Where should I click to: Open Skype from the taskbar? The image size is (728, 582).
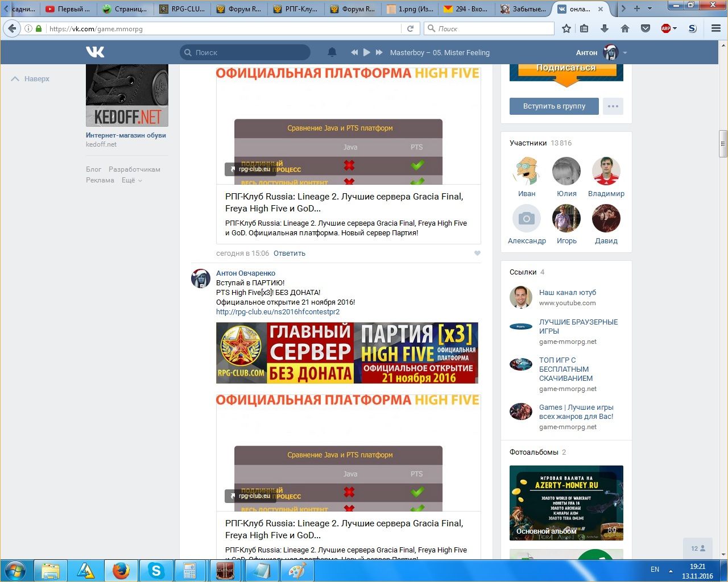tap(156, 571)
